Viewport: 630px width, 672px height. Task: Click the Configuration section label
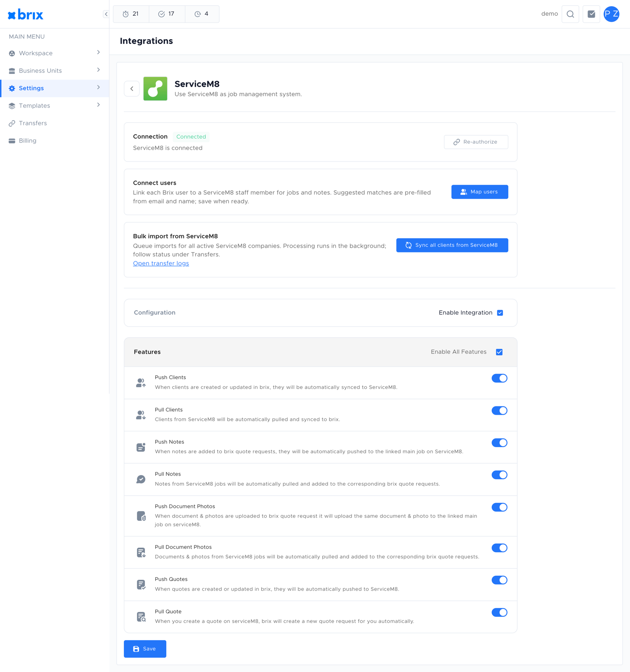pos(154,313)
